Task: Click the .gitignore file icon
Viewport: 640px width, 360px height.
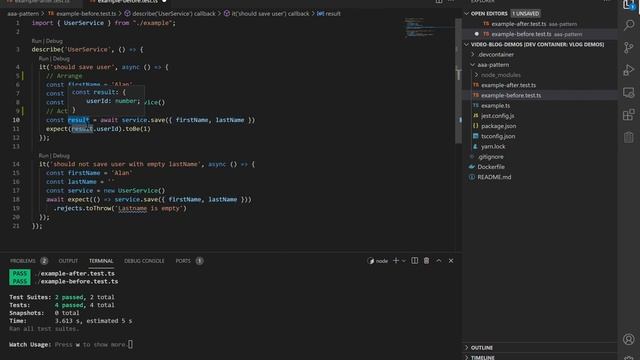Action: point(472,156)
